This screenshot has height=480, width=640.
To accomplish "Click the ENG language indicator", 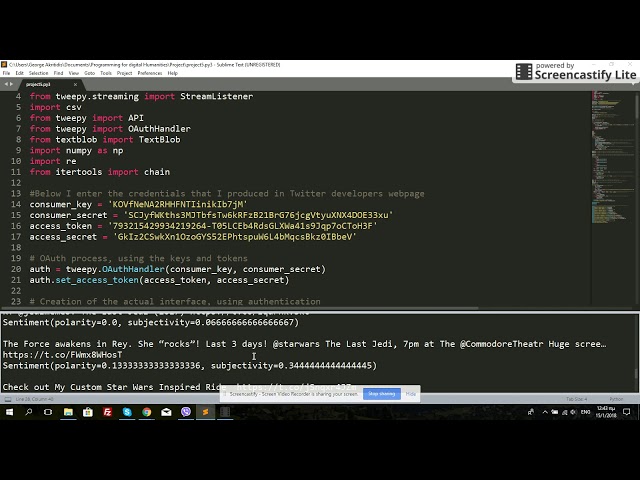I will coord(586,412).
